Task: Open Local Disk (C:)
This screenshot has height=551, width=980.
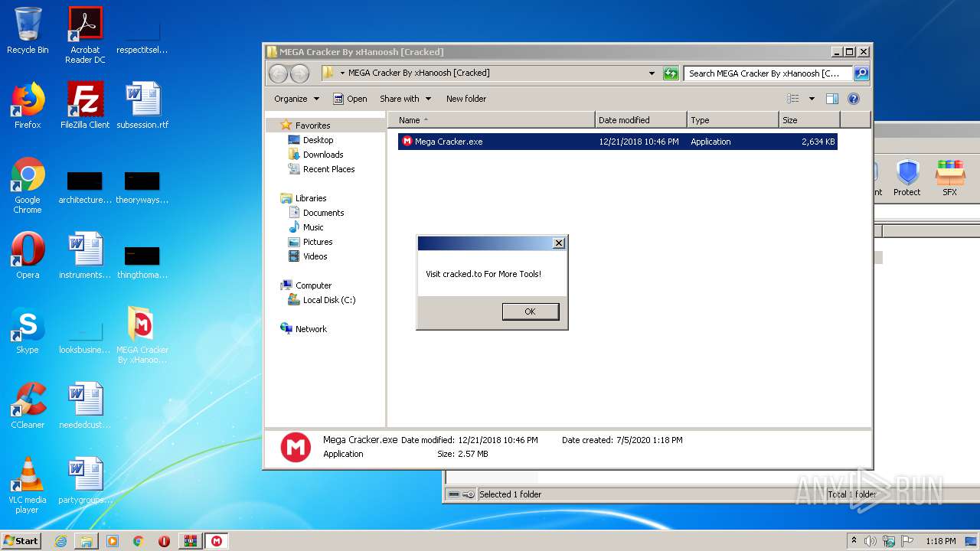Action: click(x=328, y=300)
